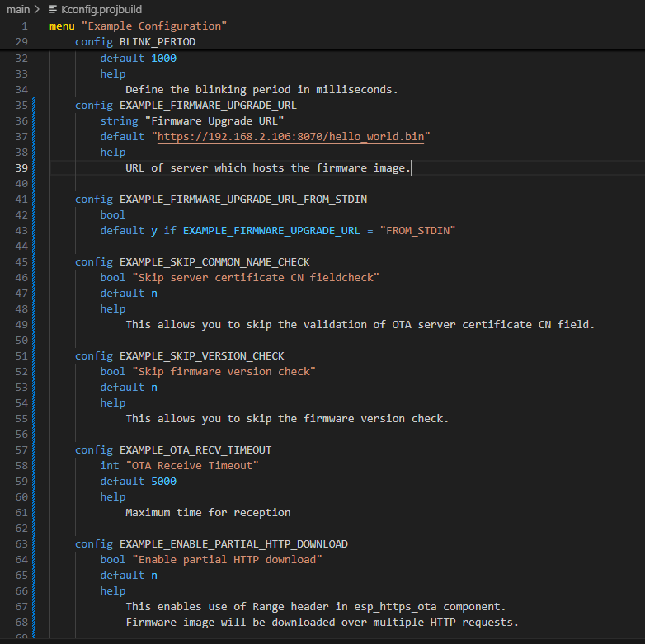Click the "FROM_STDIN" string literal
Screen dimensions: 645x644
click(417, 231)
